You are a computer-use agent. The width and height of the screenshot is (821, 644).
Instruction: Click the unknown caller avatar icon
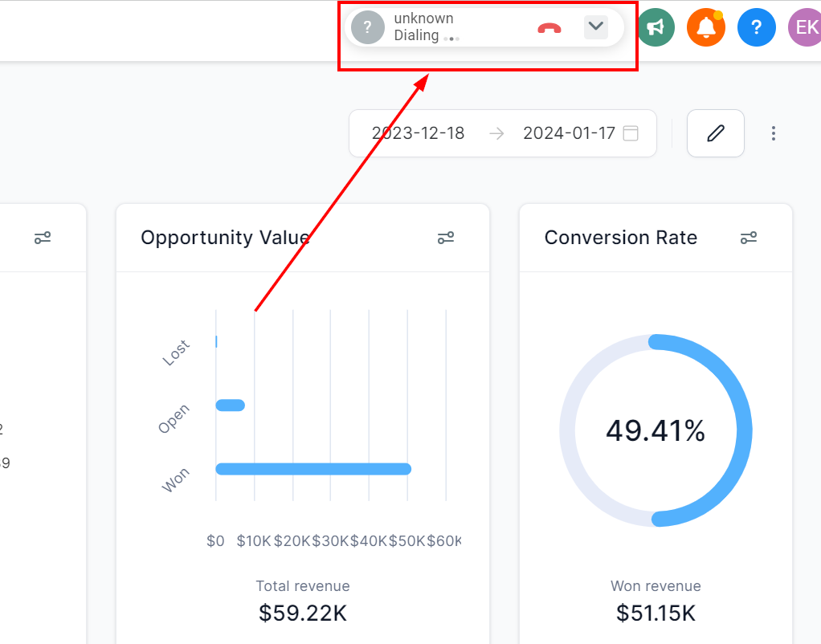click(368, 27)
